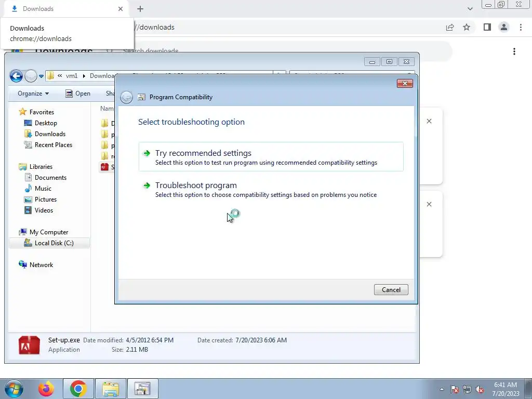The width and height of the screenshot is (532, 399).
Task: Click Adobe Set-up.exe icon in details pane
Action: coord(29,345)
